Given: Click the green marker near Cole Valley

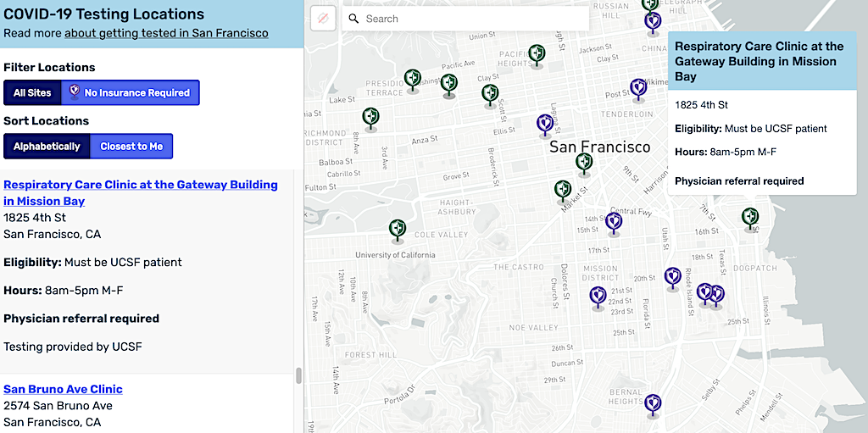Looking at the screenshot, I should pyautogui.click(x=397, y=229).
